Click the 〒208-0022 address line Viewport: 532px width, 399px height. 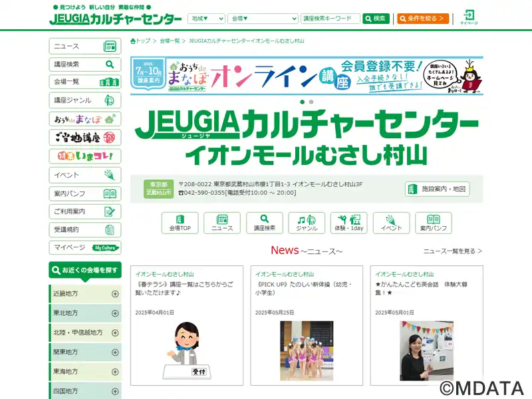[x=271, y=184]
